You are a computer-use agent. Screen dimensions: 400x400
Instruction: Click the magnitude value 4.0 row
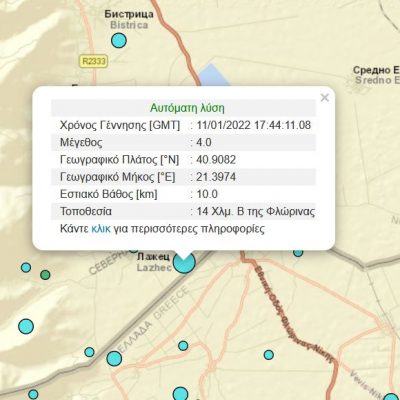click(183, 142)
